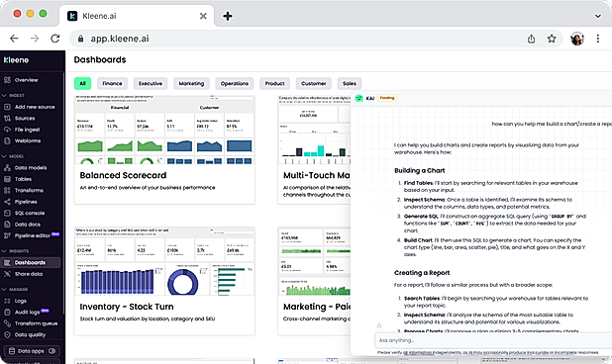The image size is (612, 364).
Task: Collapse the MODEL sidebar section
Action: pos(4,156)
